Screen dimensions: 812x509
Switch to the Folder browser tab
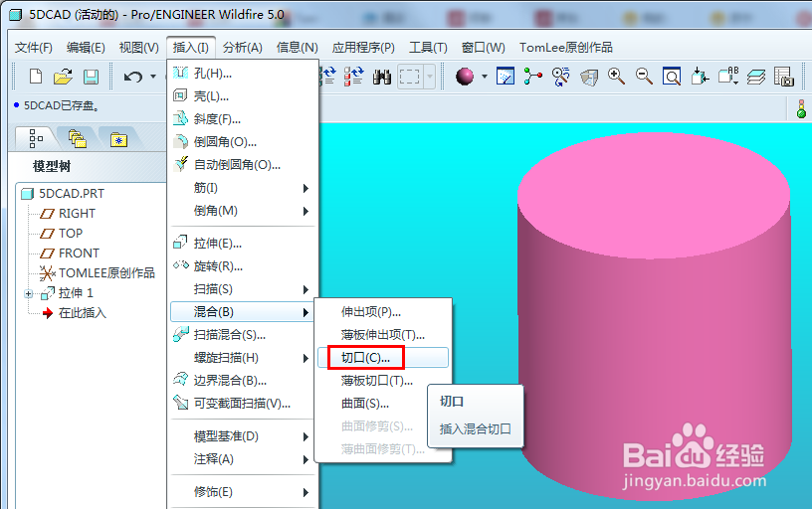tap(78, 138)
